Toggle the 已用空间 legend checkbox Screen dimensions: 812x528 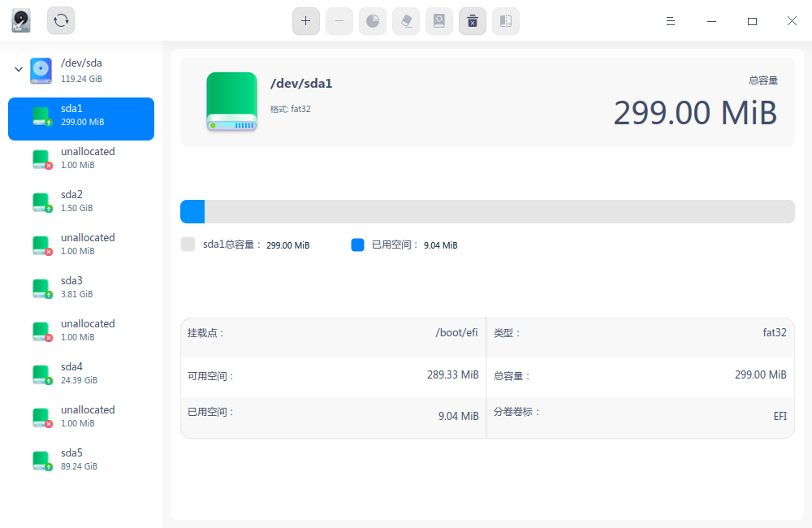point(357,245)
